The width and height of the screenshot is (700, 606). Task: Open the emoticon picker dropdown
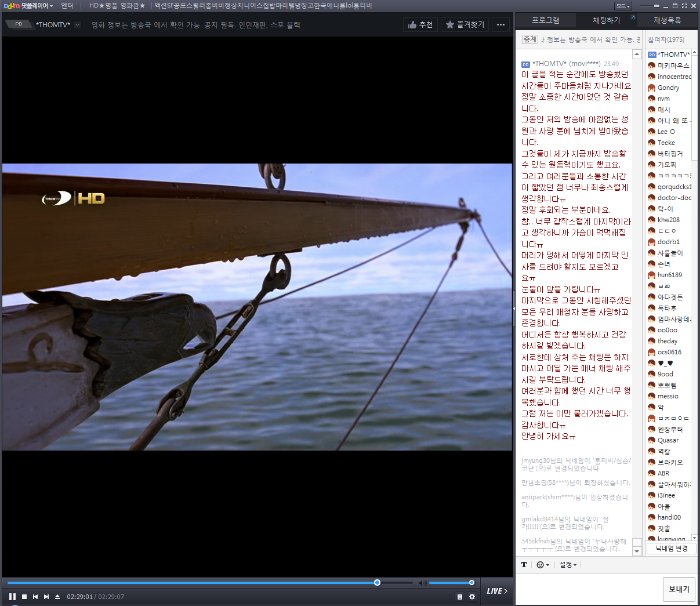[x=542, y=565]
